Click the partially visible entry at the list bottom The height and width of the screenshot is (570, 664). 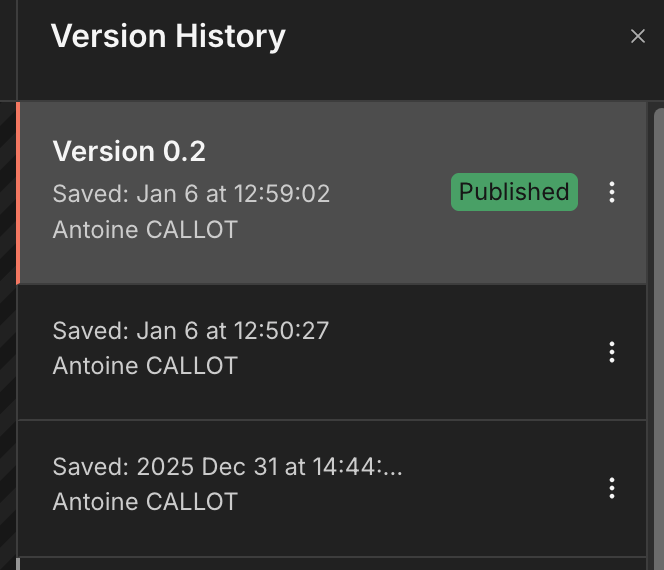pyautogui.click(x=330, y=564)
